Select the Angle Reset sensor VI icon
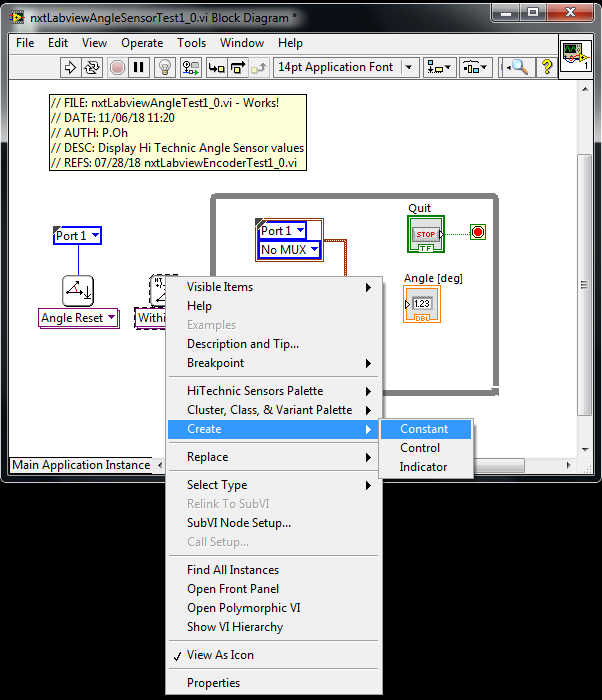602x700 pixels. (x=78, y=291)
